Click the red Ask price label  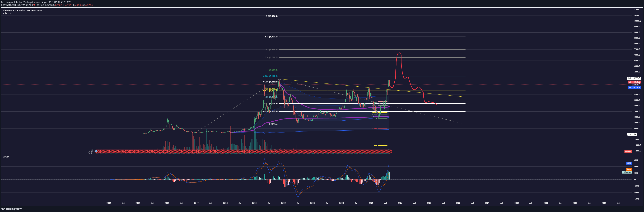click(634, 82)
